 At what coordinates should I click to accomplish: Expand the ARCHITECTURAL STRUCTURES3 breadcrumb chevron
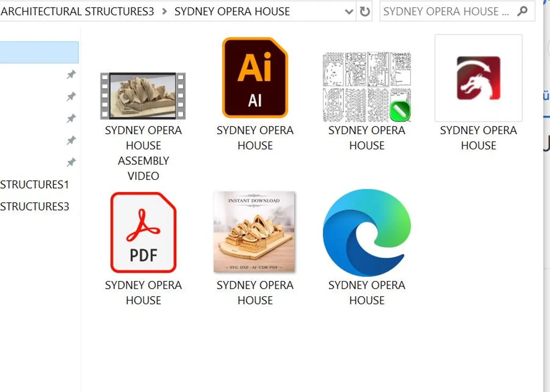(164, 11)
